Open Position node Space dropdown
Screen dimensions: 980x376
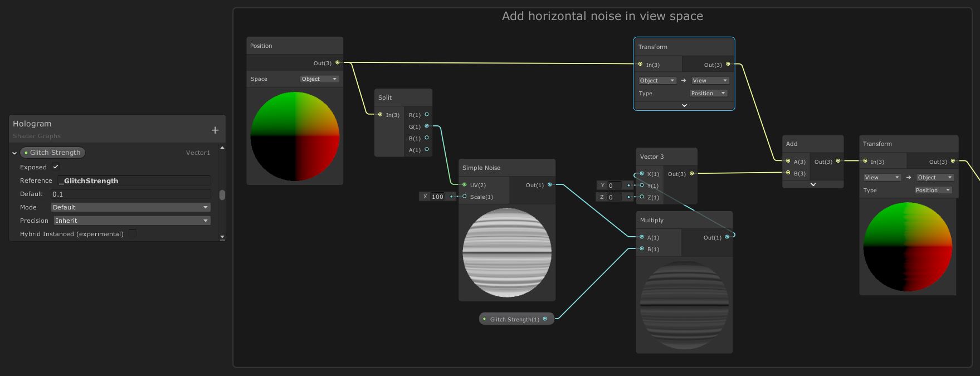click(x=319, y=79)
